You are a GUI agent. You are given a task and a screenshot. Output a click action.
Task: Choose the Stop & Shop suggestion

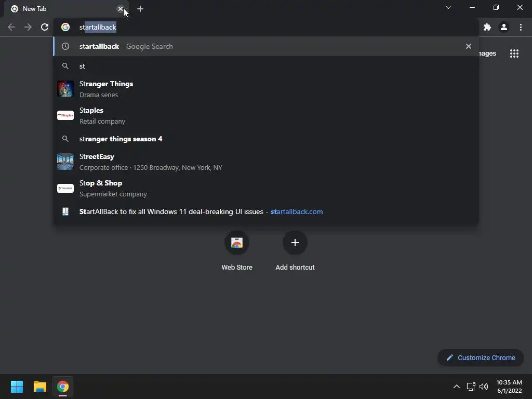266,188
